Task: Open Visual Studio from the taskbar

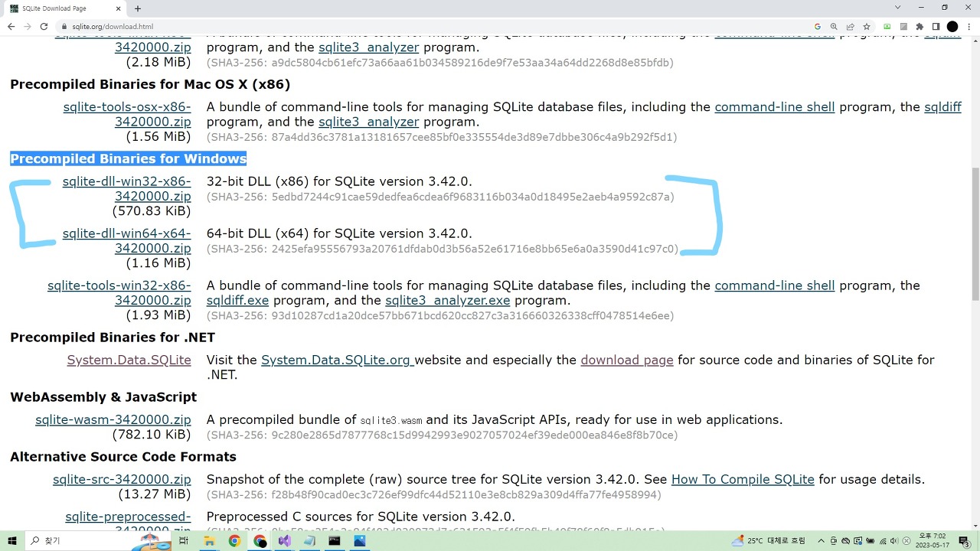Action: [x=285, y=541]
